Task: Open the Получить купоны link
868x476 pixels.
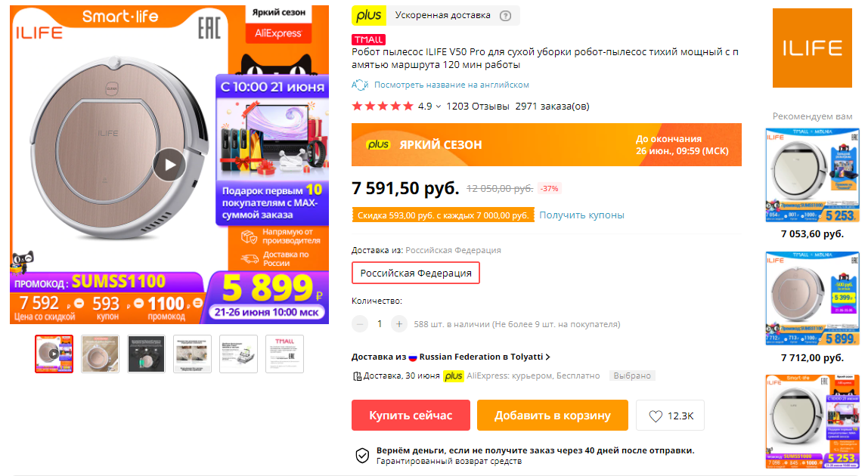Action: (x=581, y=215)
